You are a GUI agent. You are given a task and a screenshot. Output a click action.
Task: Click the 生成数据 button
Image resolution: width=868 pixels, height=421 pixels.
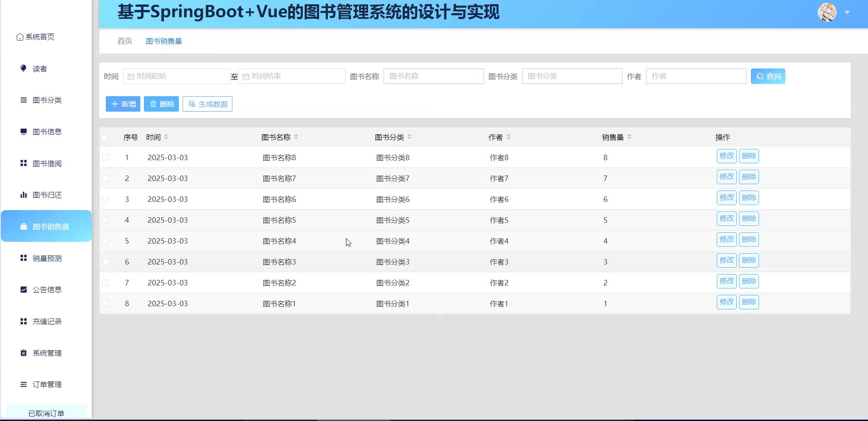207,104
